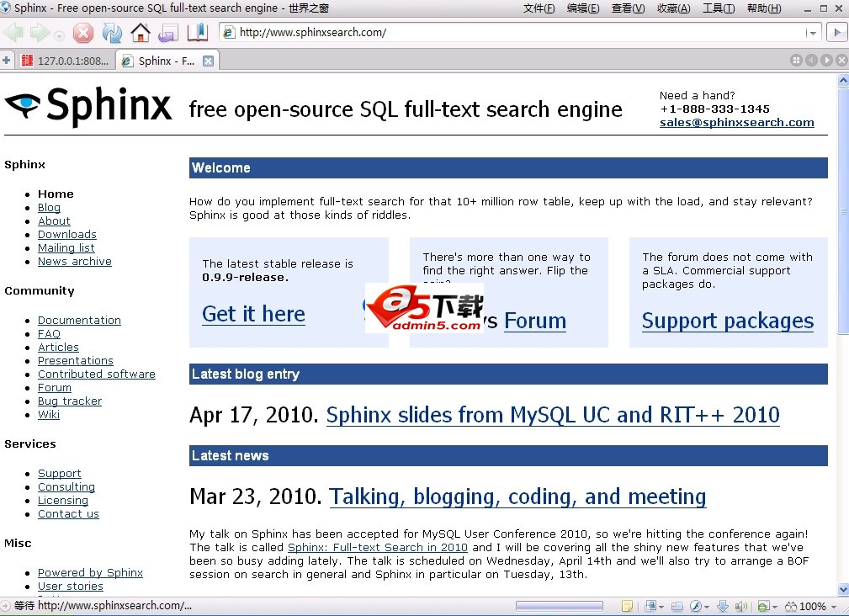
Task: Open a new tab with plus icon
Action: pos(7,61)
